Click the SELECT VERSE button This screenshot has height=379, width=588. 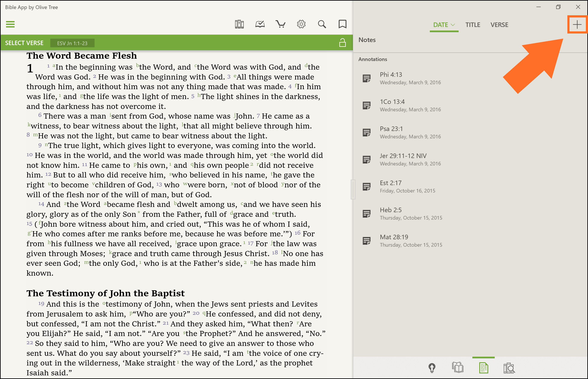(24, 43)
